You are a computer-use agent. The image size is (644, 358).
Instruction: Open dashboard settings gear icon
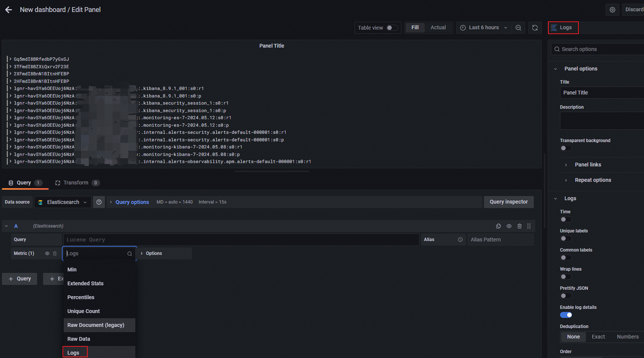pos(612,10)
